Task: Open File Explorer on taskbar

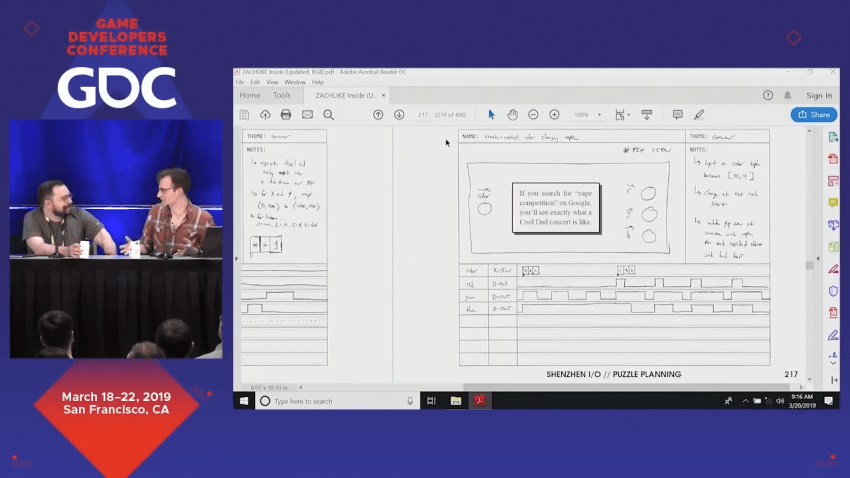Action: 455,401
